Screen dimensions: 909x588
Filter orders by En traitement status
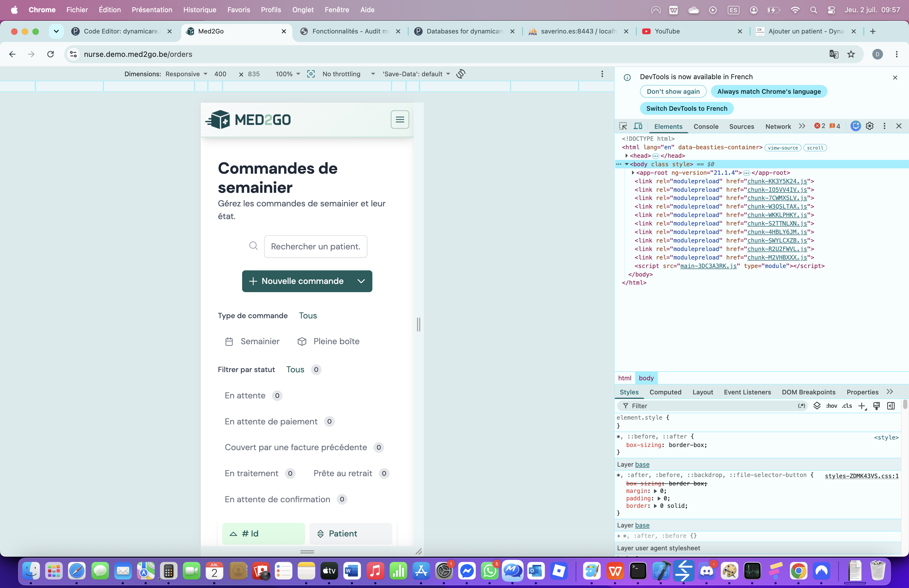point(260,474)
